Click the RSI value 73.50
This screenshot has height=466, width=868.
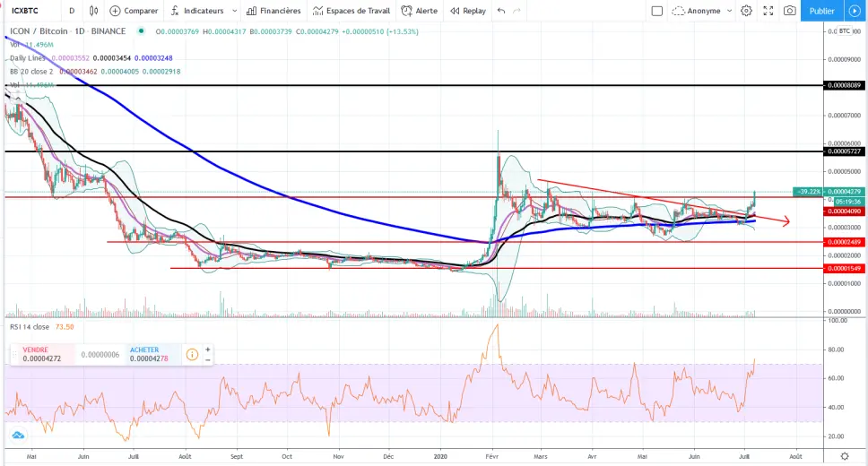[x=65, y=327]
